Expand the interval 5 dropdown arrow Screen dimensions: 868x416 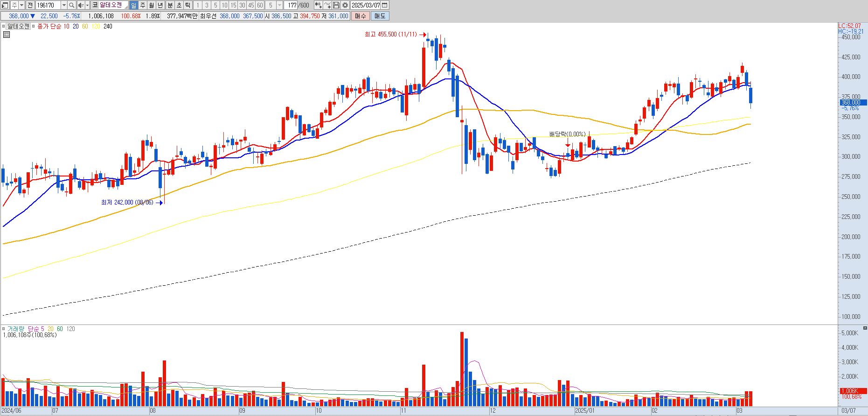pyautogui.click(x=279, y=5)
